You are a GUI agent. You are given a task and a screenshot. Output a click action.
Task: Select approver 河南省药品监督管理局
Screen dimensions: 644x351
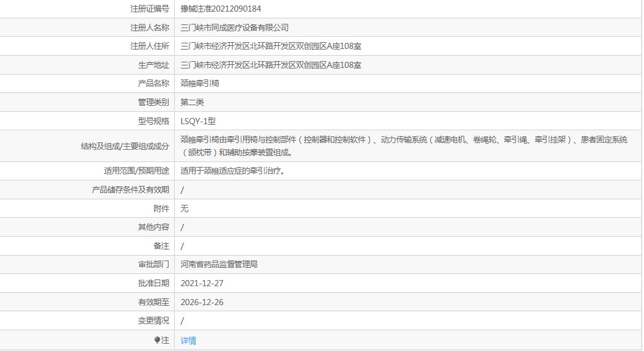tap(219, 264)
